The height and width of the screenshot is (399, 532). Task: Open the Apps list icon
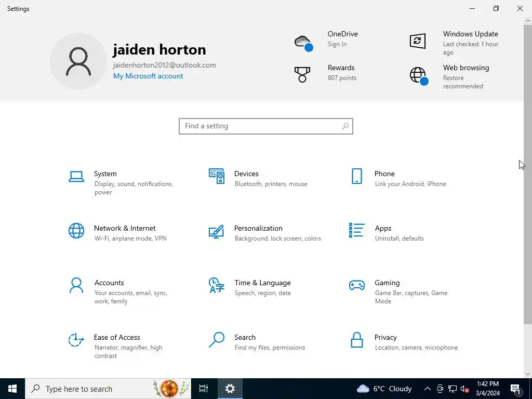[356, 230]
